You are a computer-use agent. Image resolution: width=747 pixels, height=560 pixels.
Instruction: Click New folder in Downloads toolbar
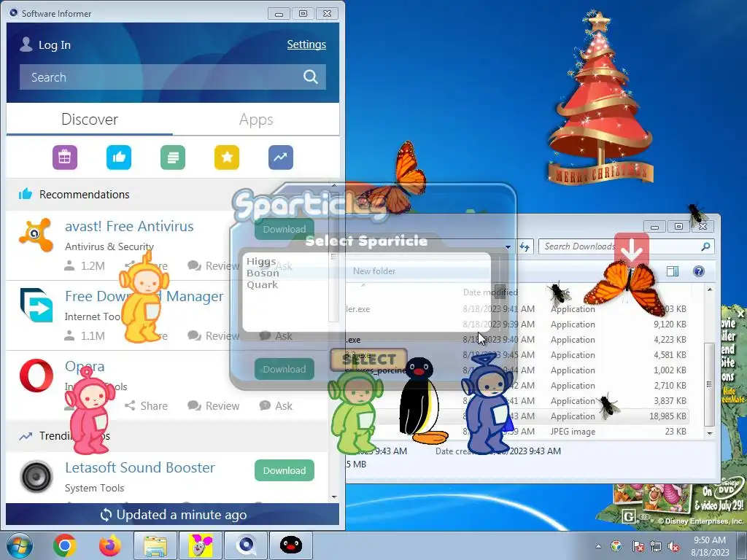click(x=374, y=271)
